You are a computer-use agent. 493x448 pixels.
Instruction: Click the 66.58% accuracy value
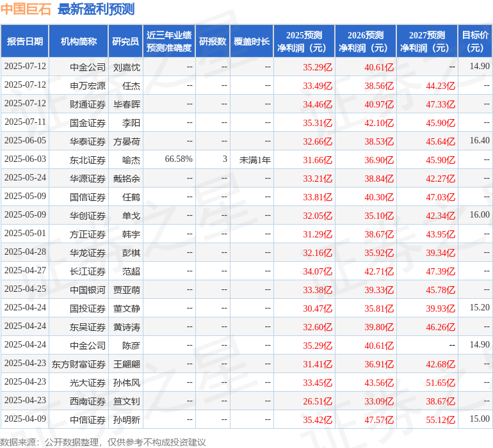click(x=179, y=159)
